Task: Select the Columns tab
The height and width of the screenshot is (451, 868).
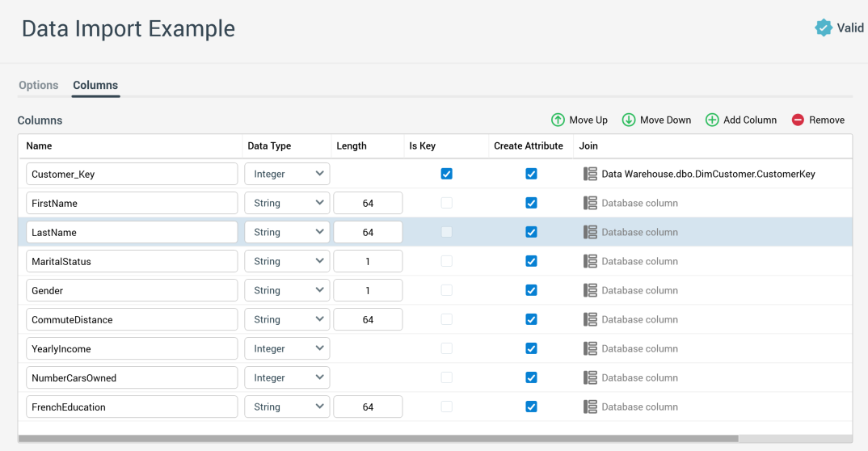Action: 95,85
